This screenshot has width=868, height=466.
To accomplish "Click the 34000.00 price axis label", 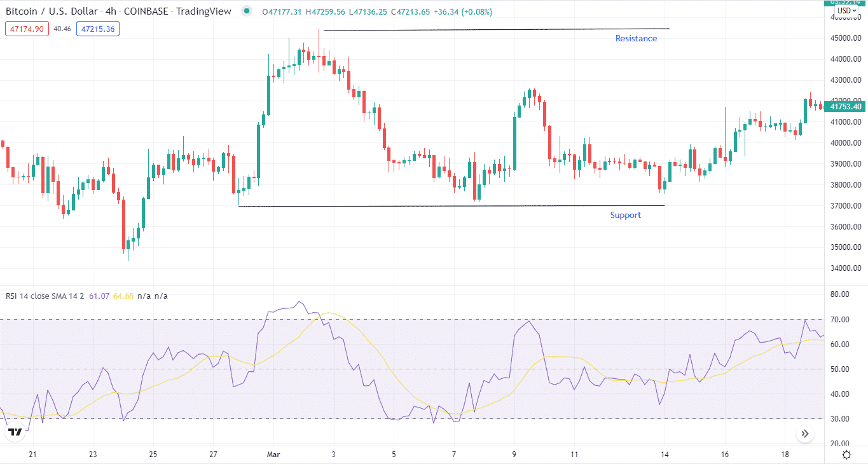I will (x=846, y=268).
